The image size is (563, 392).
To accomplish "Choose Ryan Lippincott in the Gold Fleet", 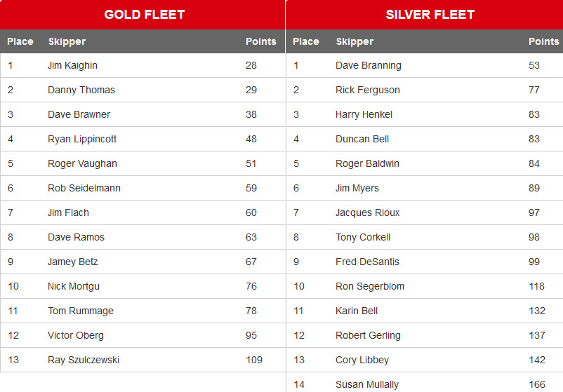I will [82, 139].
